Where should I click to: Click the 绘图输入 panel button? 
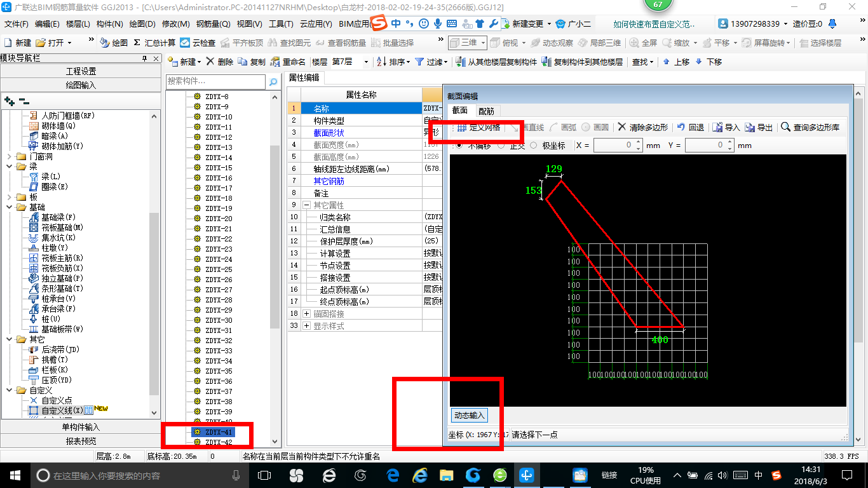click(81, 85)
